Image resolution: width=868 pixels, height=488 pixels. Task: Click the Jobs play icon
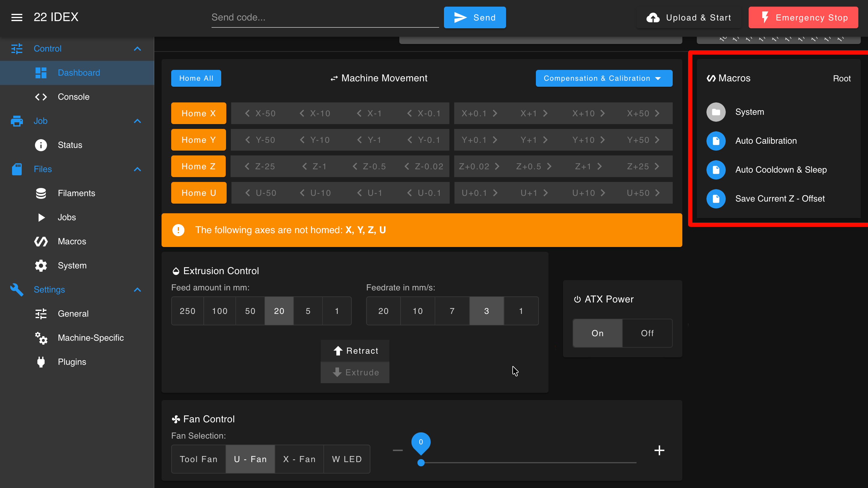click(x=42, y=217)
